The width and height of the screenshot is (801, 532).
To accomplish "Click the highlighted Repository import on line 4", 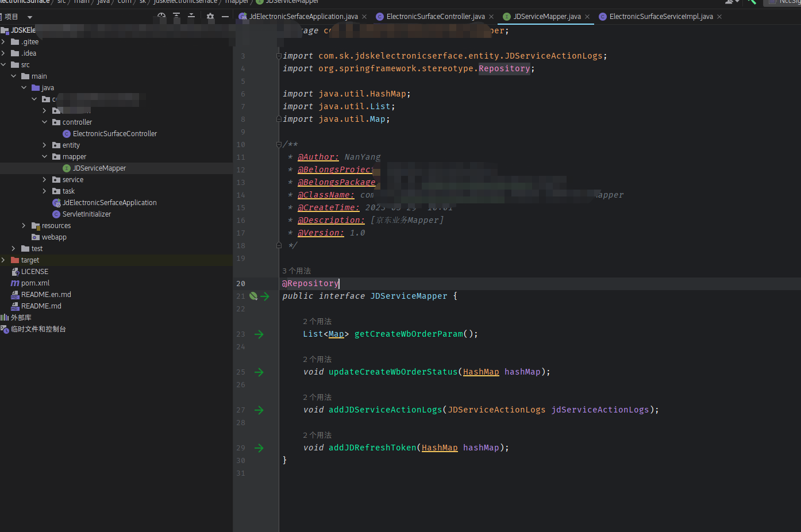I will click(x=504, y=69).
